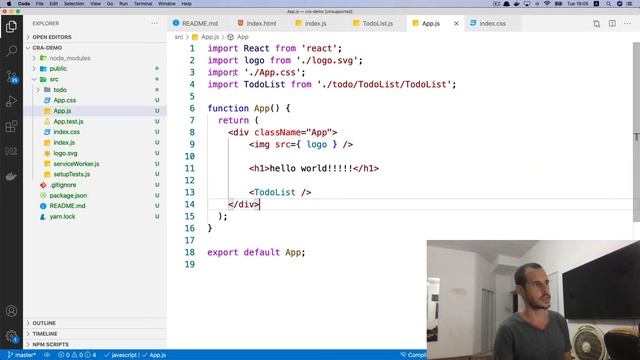640x360 pixels.
Task: Select App.js in the file tree
Action: click(62, 111)
